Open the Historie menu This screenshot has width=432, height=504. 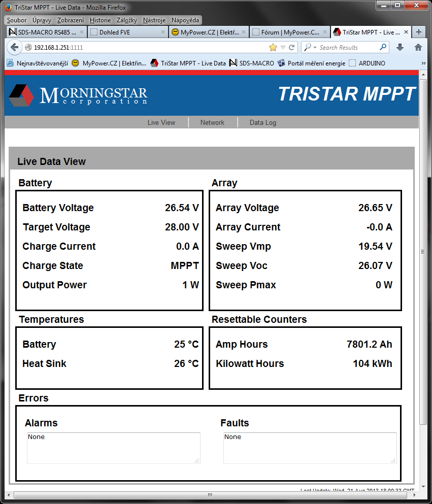pos(101,20)
